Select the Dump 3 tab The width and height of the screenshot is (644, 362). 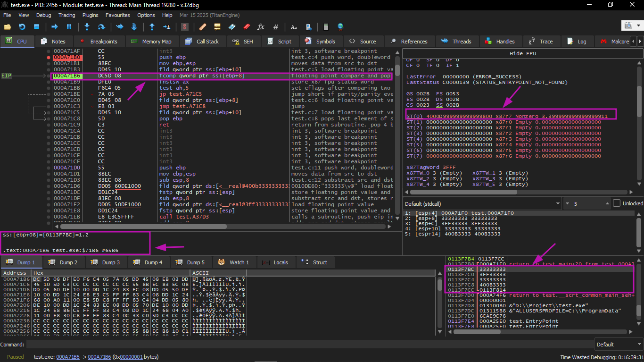(x=108, y=262)
